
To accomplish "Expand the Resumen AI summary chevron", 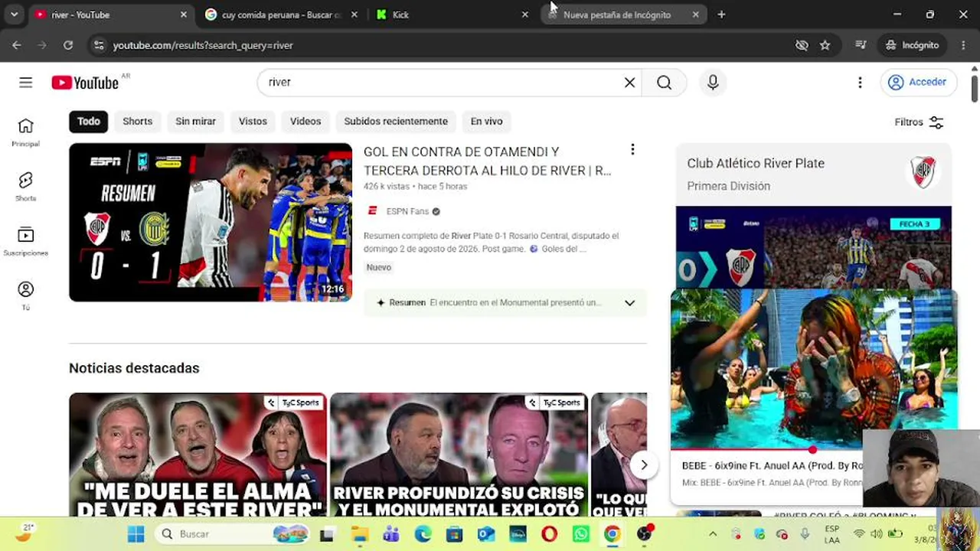I will coord(629,303).
